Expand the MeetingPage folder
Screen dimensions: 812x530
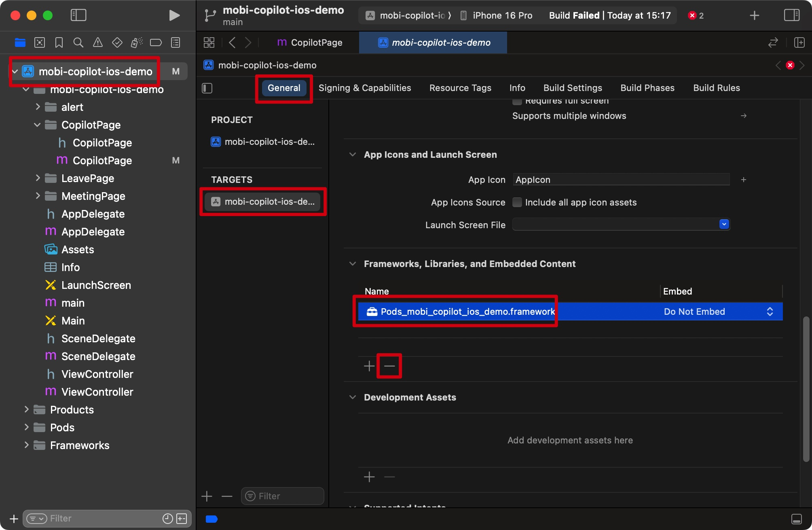pyautogui.click(x=38, y=196)
